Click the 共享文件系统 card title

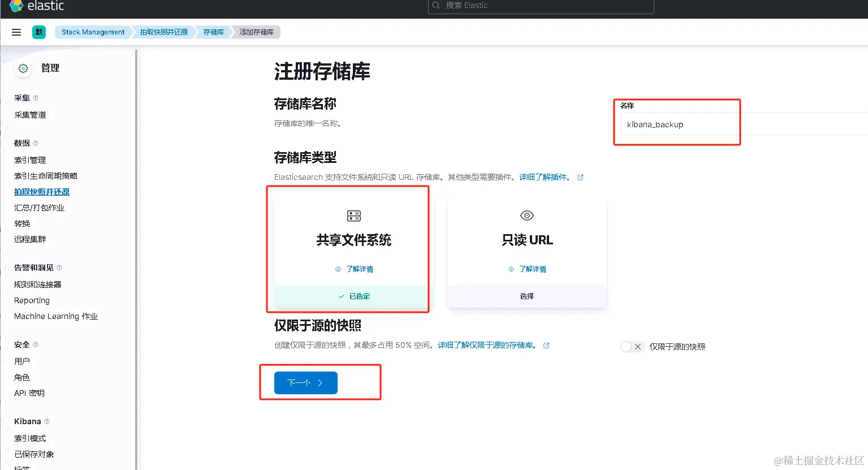354,240
